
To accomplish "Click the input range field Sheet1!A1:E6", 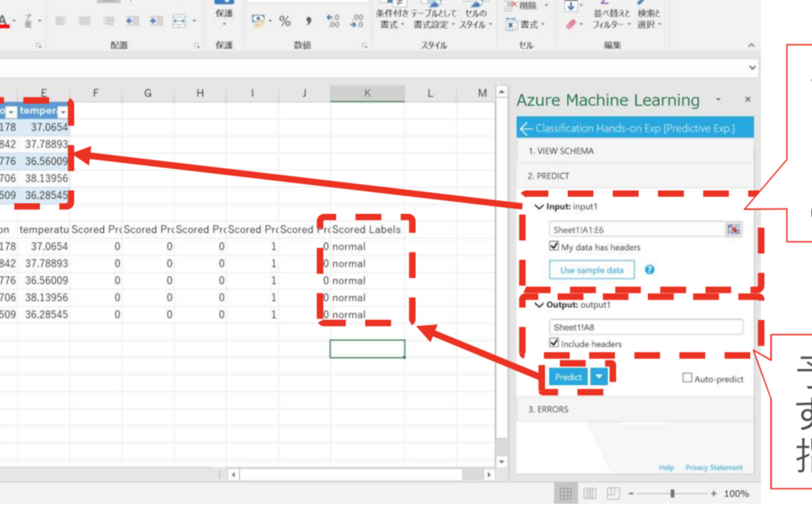I will coord(637,229).
